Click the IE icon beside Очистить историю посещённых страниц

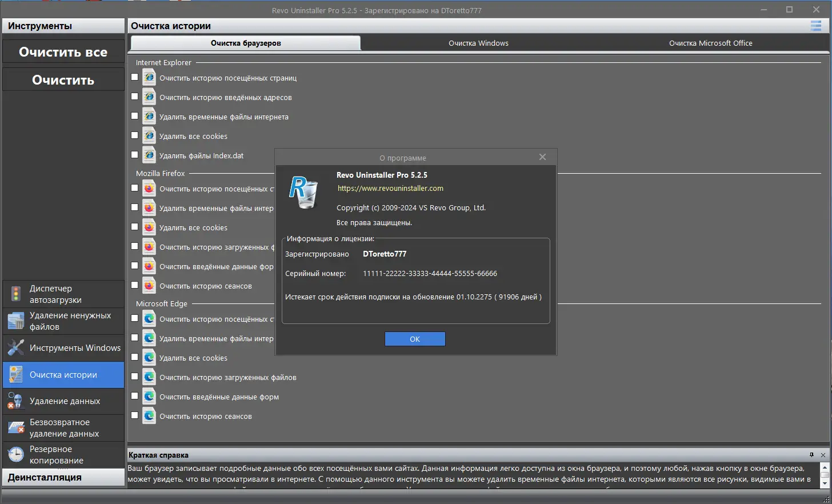pyautogui.click(x=149, y=77)
